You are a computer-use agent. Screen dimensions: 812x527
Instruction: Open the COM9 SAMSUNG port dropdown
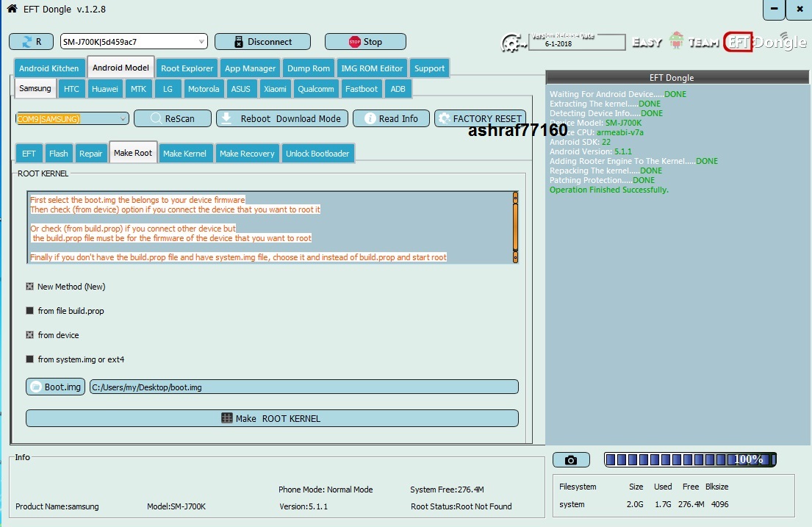pos(72,118)
